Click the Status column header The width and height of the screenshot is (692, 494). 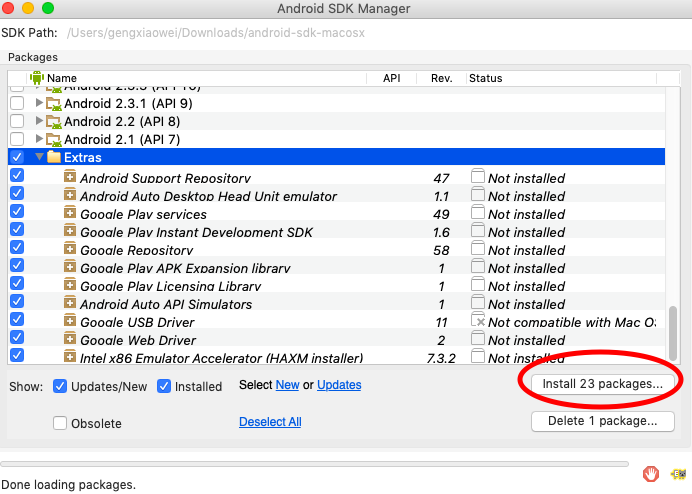tap(561, 78)
